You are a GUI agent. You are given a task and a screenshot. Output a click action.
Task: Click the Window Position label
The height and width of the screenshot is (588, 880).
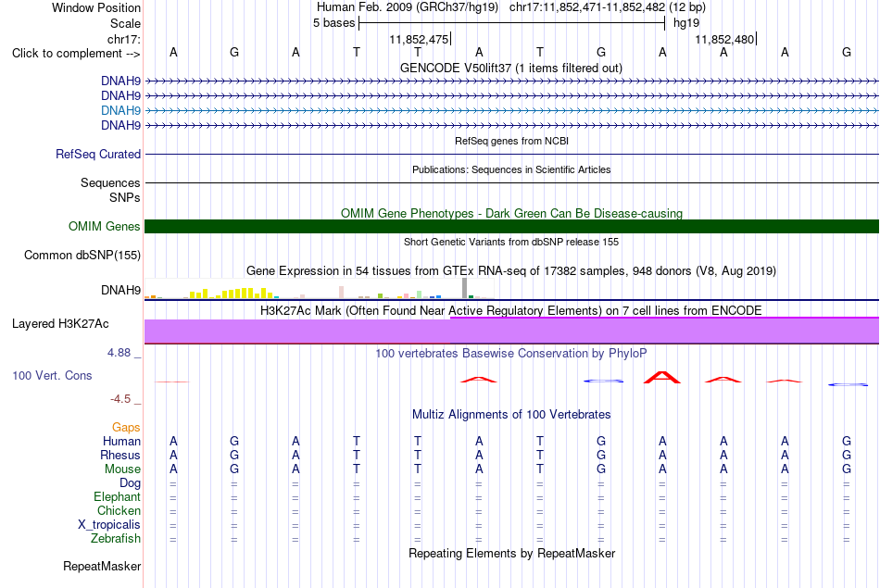pyautogui.click(x=96, y=7)
